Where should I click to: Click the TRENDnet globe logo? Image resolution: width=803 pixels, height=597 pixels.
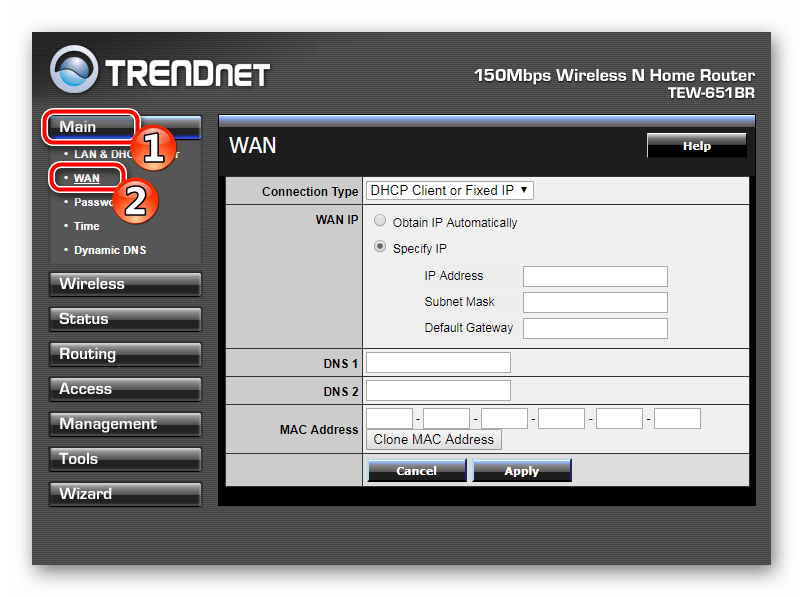tap(74, 69)
